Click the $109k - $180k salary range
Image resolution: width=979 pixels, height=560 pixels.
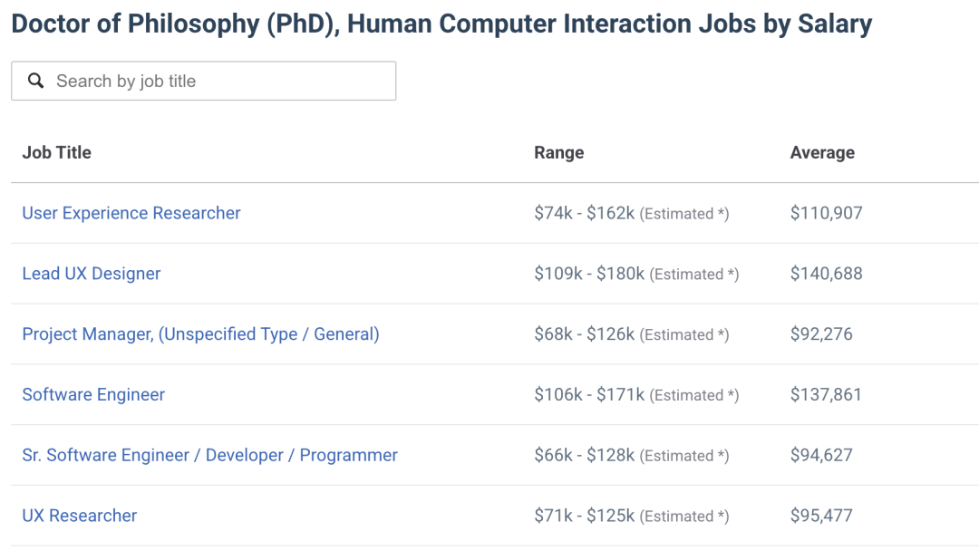click(x=589, y=274)
